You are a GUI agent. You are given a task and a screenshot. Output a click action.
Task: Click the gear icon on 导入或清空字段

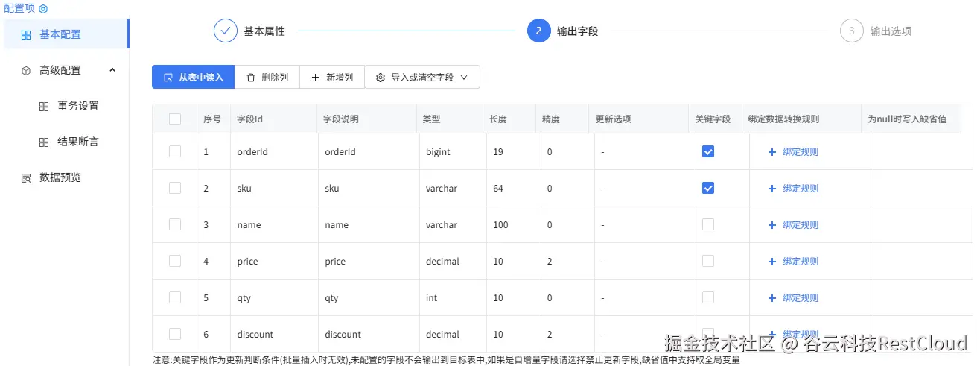381,77
